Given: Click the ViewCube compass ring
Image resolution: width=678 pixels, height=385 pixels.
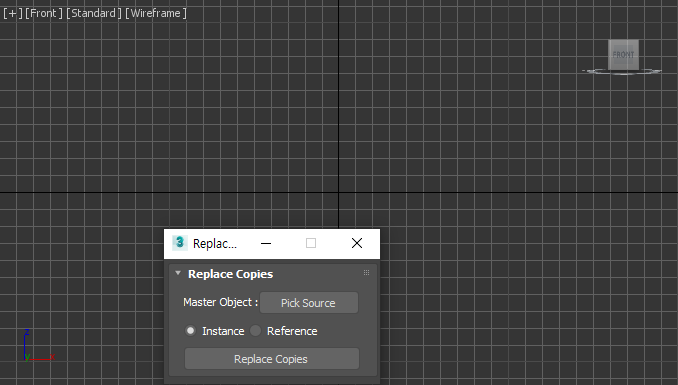Looking at the screenshot, I should 622,72.
